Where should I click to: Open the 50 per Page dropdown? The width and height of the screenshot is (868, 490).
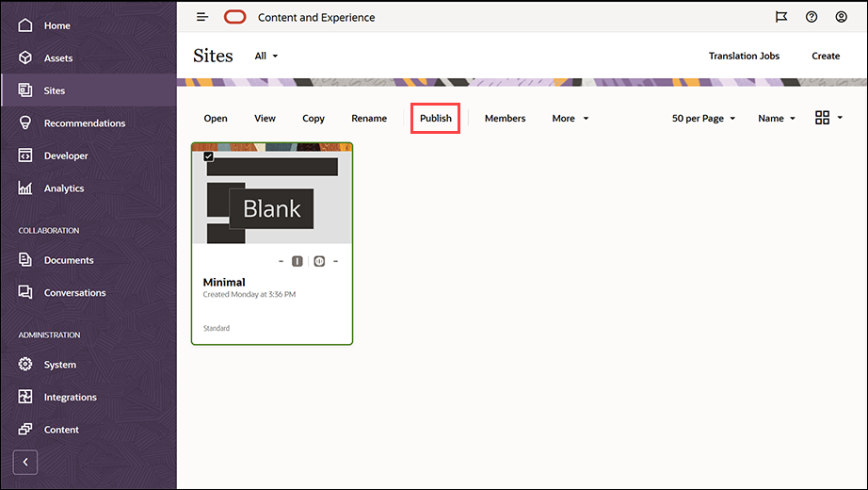pyautogui.click(x=703, y=118)
